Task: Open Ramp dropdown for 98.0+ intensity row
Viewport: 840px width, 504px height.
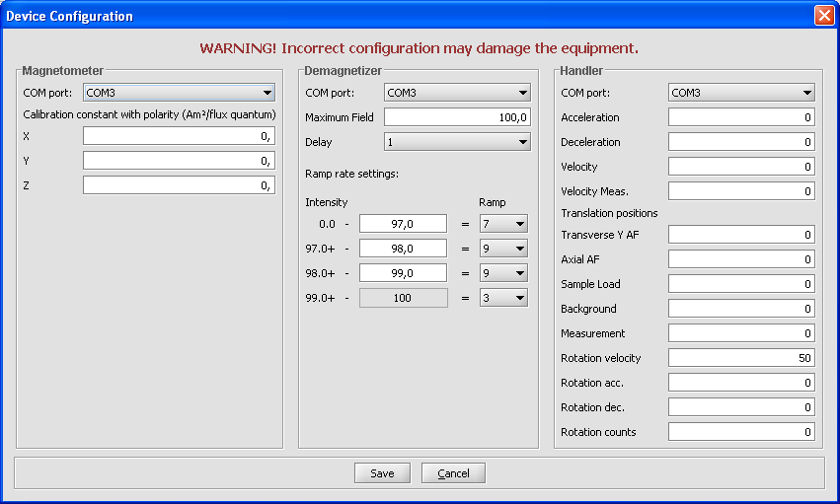Action: [503, 273]
